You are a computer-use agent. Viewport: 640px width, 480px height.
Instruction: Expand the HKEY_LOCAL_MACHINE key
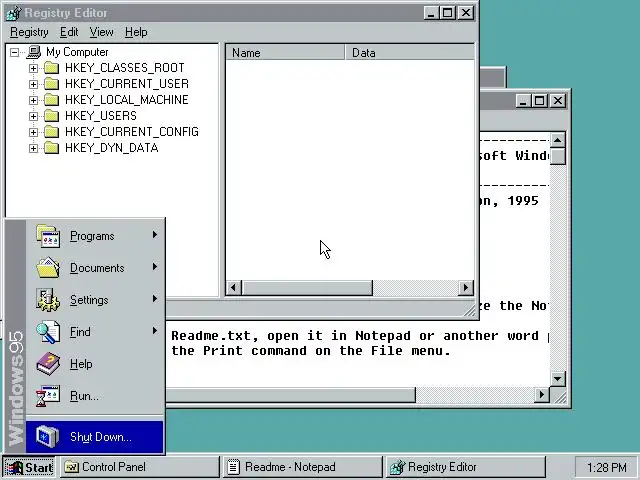pyautogui.click(x=33, y=100)
